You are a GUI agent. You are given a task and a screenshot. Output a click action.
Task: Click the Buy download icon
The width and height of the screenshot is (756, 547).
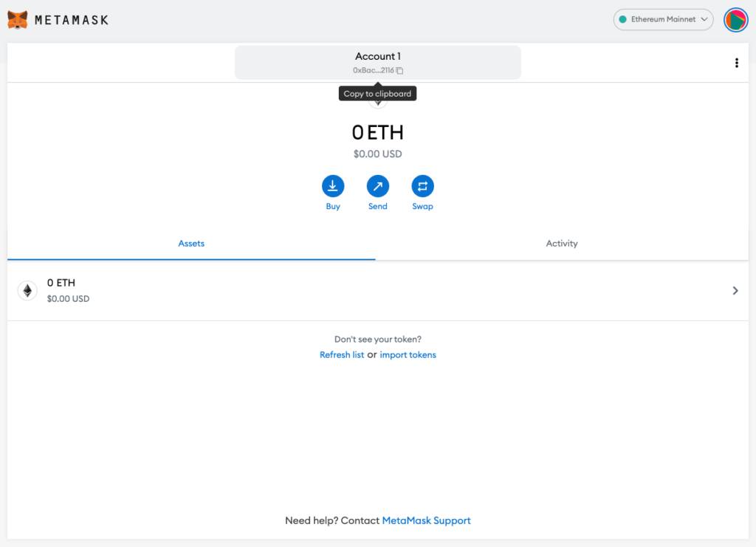[x=333, y=186]
